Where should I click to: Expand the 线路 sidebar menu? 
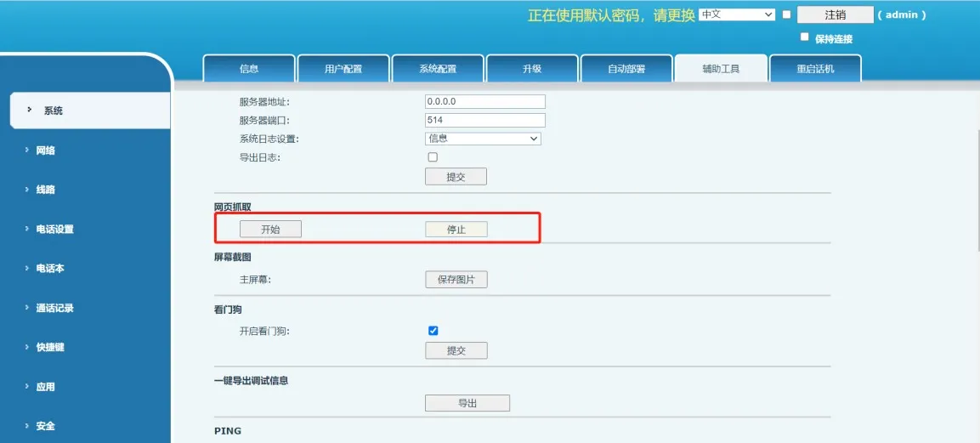click(46, 190)
